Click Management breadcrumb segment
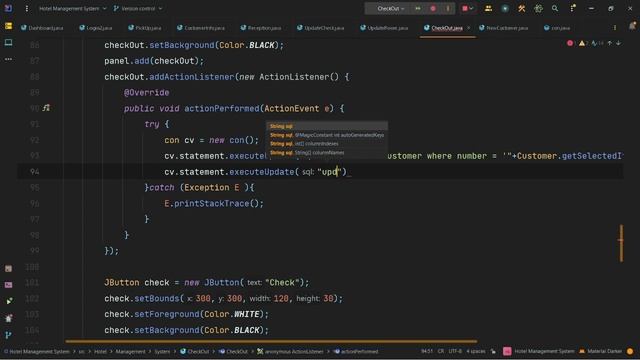The image size is (640, 360). point(130,351)
